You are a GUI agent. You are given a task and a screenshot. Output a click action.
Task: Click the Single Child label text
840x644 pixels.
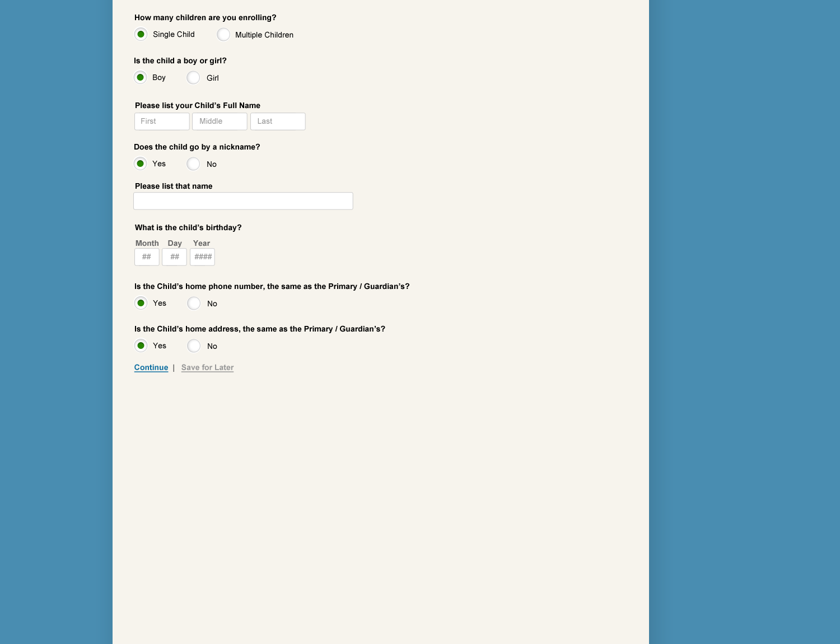click(174, 35)
